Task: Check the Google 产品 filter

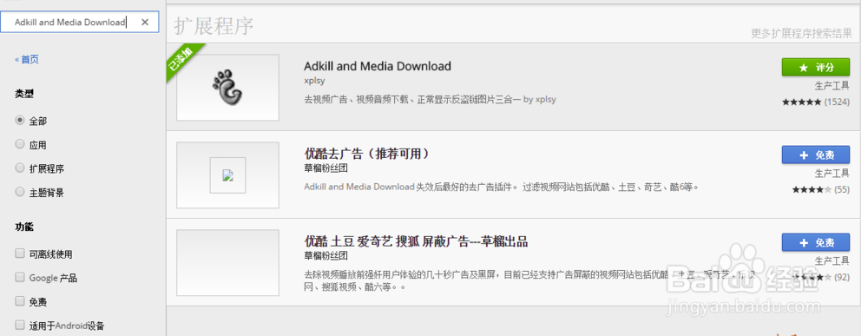Action: (x=20, y=277)
